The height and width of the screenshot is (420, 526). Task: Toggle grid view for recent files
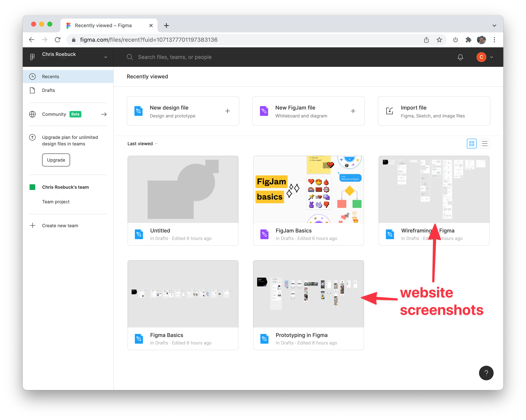point(472,144)
